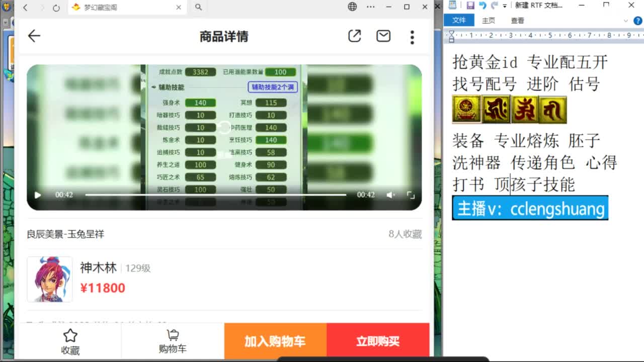Image resolution: width=644 pixels, height=362 pixels.
Task: Switch to the 查看 ribbon tab
Action: point(518,21)
